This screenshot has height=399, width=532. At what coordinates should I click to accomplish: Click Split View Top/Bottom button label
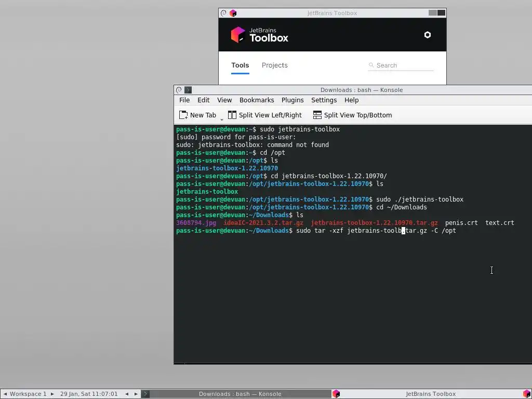(x=358, y=115)
